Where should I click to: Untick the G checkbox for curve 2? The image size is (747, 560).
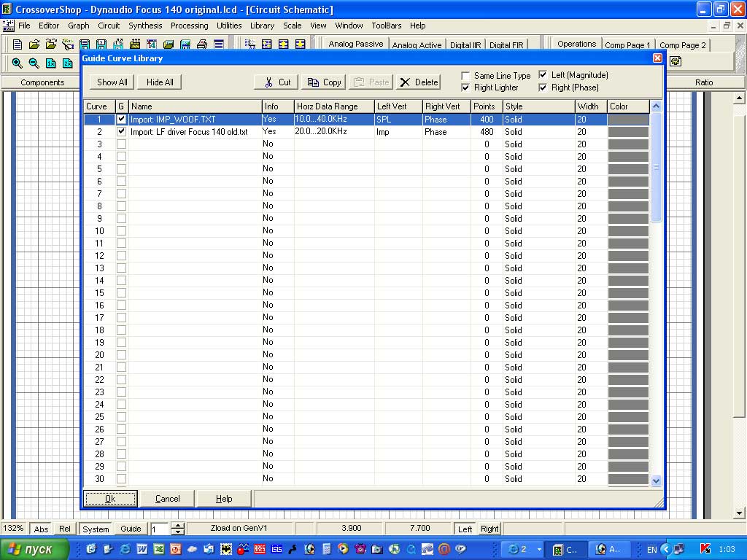(122, 132)
